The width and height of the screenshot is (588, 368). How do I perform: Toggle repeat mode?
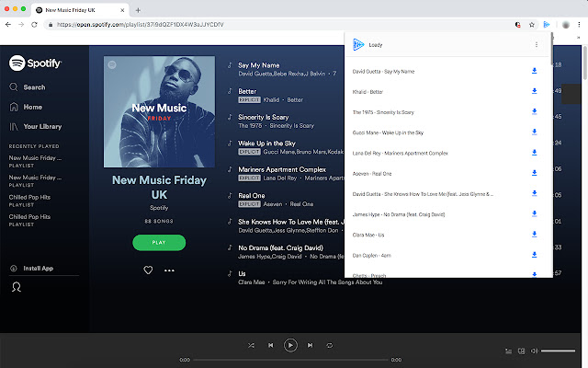pyautogui.click(x=329, y=345)
